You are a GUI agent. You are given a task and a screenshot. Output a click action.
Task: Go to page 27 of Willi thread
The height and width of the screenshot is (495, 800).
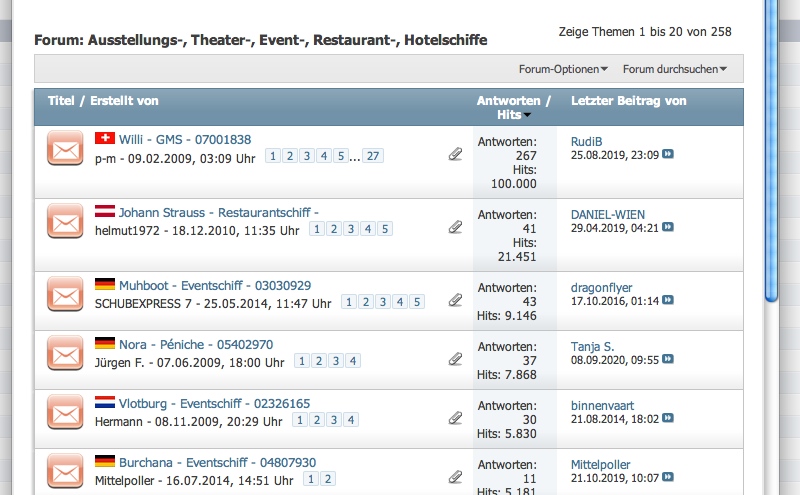pos(373,156)
